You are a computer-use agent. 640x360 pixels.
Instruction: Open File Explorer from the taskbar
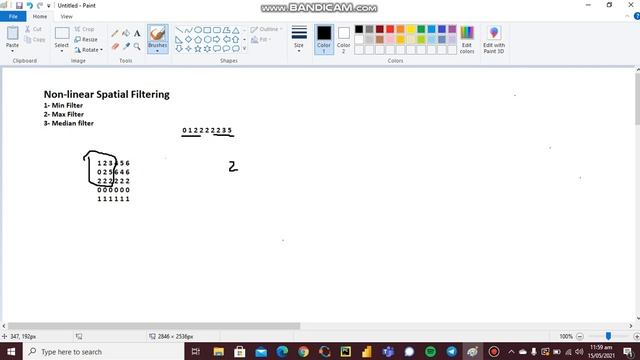tap(218, 351)
